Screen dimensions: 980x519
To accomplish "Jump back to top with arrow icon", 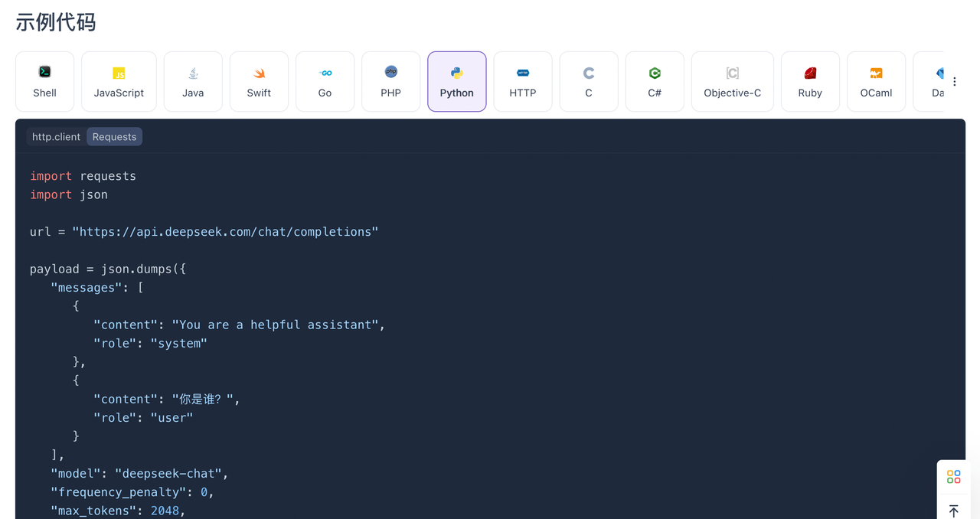I will click(953, 511).
